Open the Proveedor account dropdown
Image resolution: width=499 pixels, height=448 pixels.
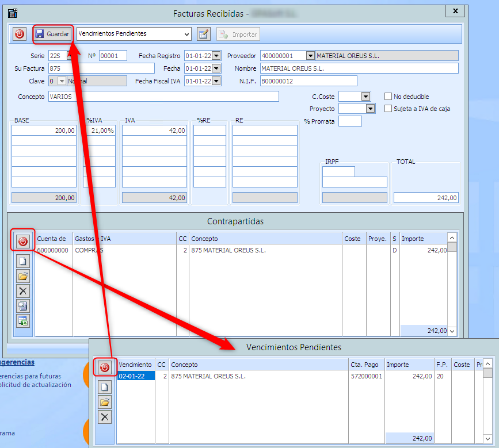(x=310, y=56)
